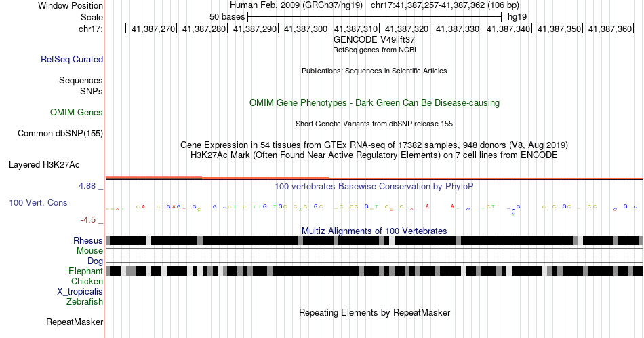The width and height of the screenshot is (644, 338).
Task: Click GENCODE V49lift37 track title
Action: pos(374,40)
